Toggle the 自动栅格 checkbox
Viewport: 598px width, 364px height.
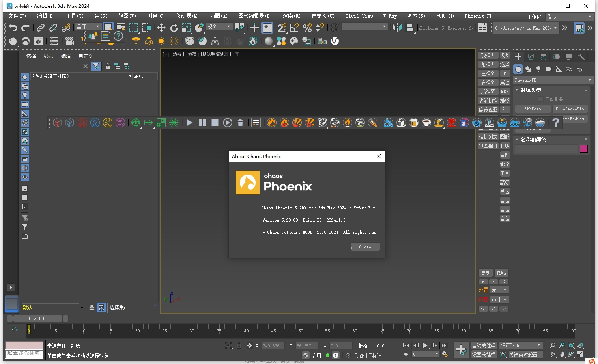click(x=541, y=99)
